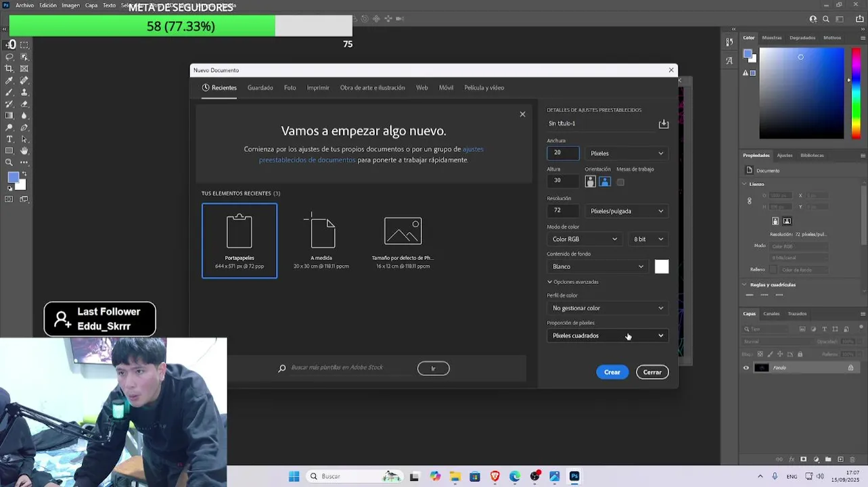This screenshot has width=868, height=487.
Task: Click the Cerrar button
Action: [652, 373]
